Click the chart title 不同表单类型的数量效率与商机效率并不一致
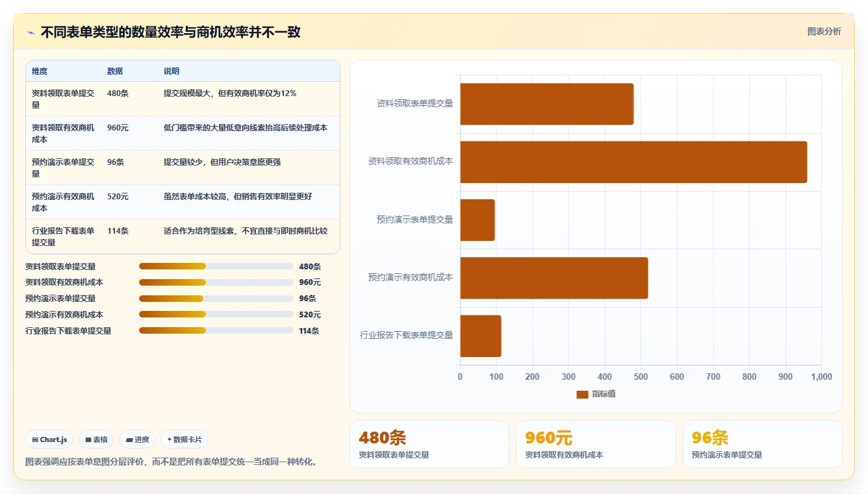 [x=171, y=32]
